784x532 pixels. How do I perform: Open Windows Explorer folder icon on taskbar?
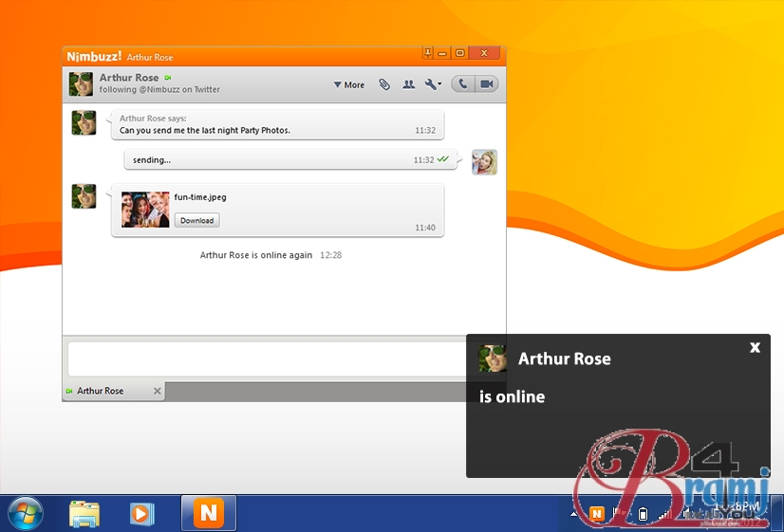click(84, 513)
